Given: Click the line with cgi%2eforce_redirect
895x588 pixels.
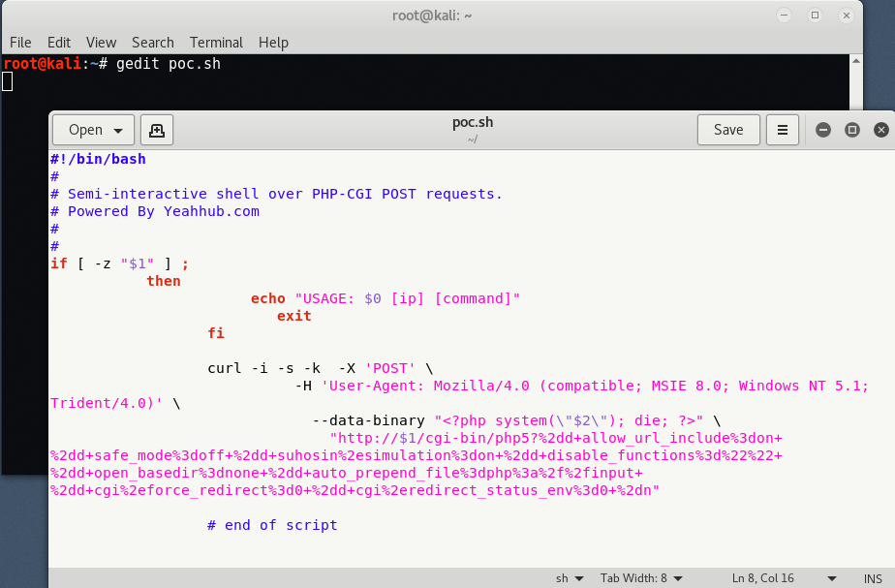Looking at the screenshot, I should pyautogui.click(x=355, y=490).
